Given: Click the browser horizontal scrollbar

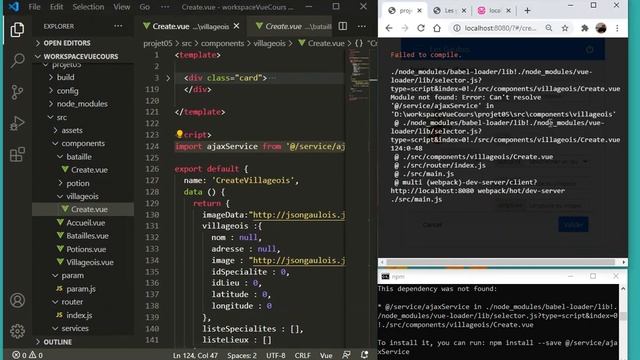Looking at the screenshot, I should 500,262.
